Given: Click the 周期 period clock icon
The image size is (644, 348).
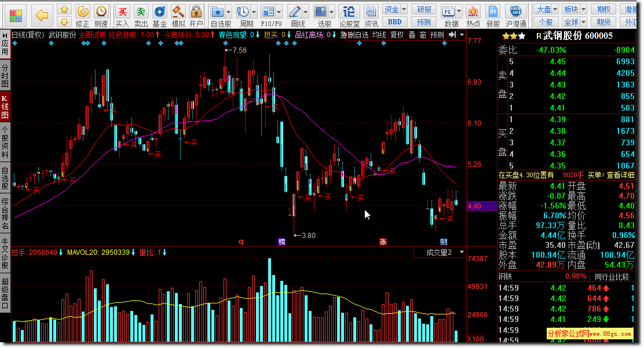Looking at the screenshot, I should coord(243,12).
